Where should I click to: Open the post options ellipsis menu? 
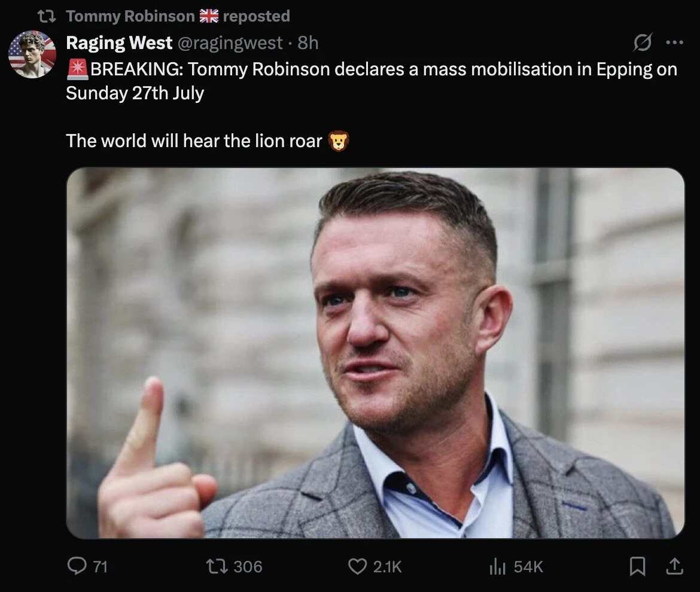tap(674, 41)
